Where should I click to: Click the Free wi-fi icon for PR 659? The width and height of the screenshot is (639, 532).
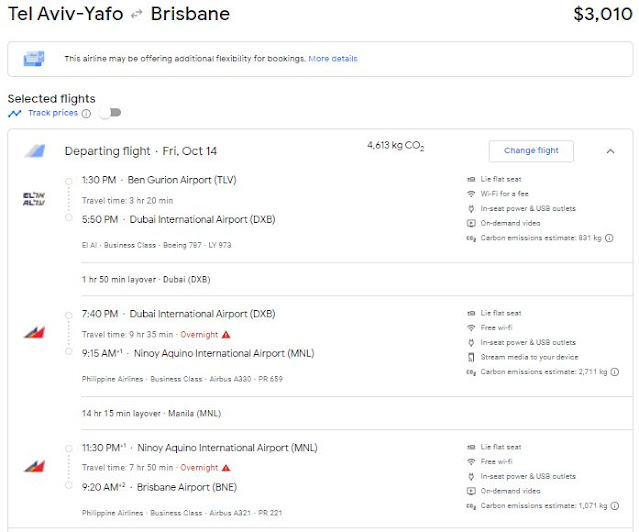tap(471, 327)
